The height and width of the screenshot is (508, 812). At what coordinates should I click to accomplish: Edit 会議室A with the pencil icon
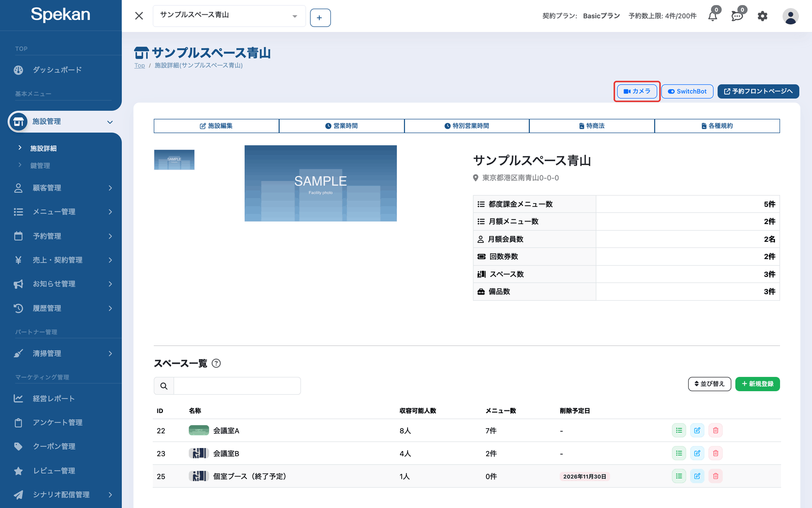point(697,430)
